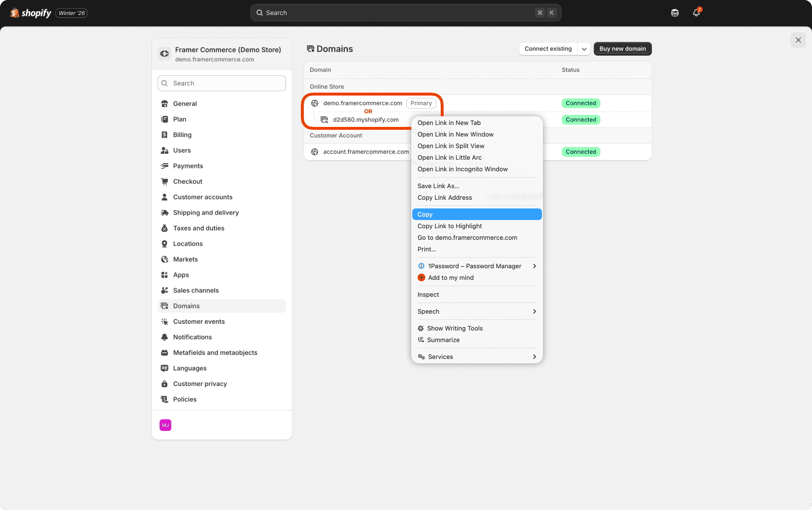Image resolution: width=812 pixels, height=510 pixels.
Task: Click the Billing icon in settings sidebar
Action: tap(164, 135)
